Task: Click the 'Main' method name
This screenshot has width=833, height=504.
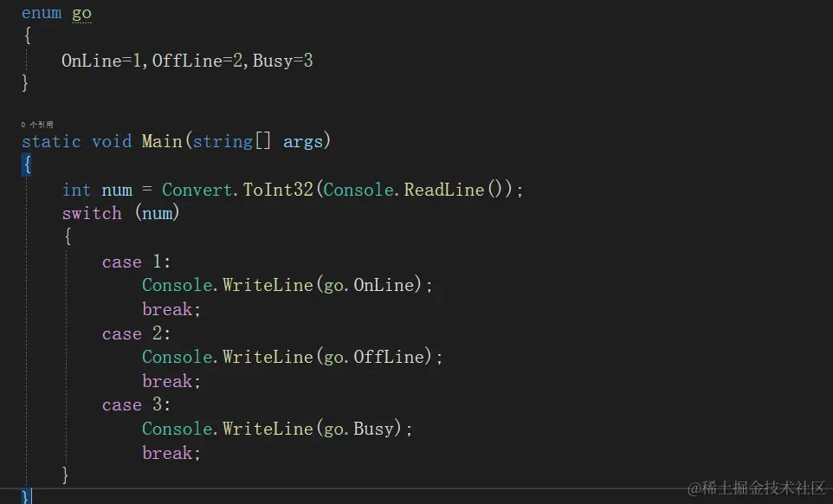Action: tap(162, 141)
